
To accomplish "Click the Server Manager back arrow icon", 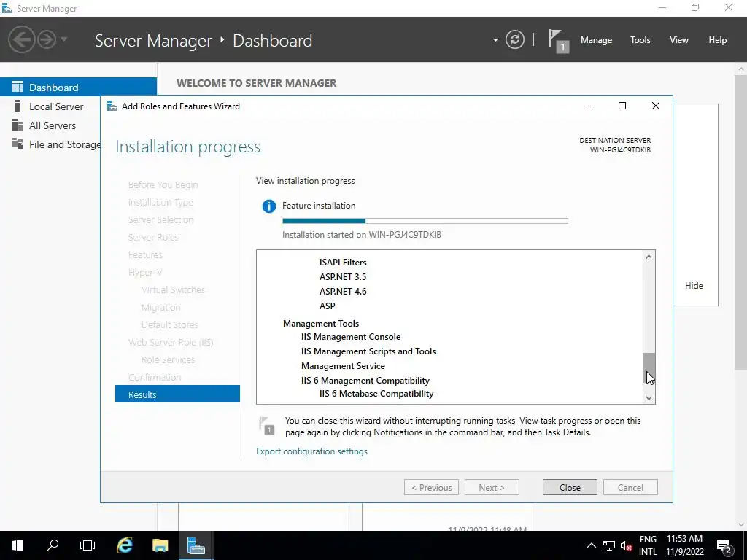I will coord(21,39).
